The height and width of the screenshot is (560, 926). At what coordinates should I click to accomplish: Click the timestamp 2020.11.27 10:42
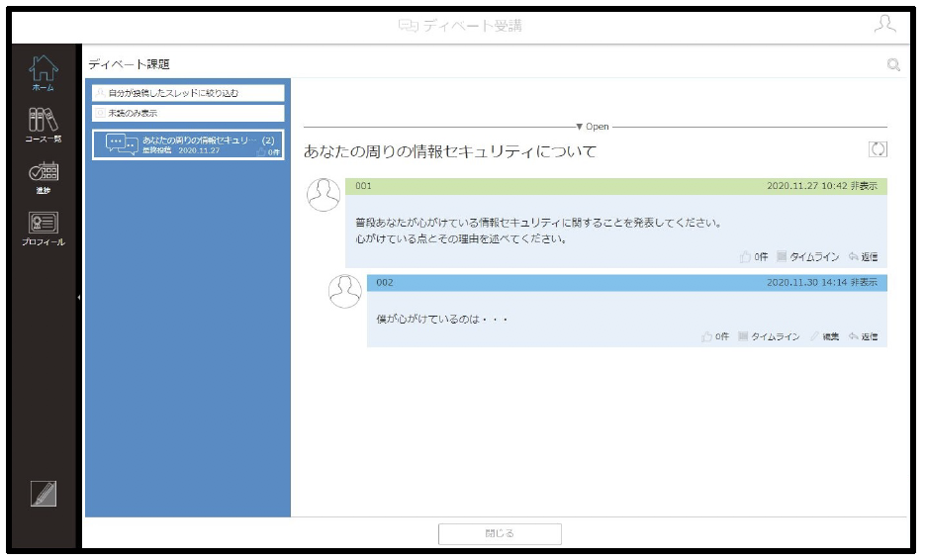[807, 185]
